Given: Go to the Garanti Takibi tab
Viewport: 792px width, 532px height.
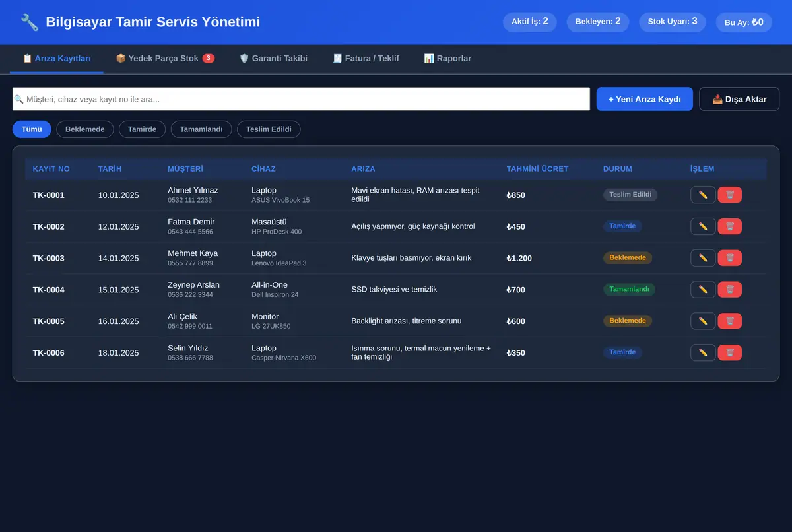Looking at the screenshot, I should pyautogui.click(x=273, y=59).
